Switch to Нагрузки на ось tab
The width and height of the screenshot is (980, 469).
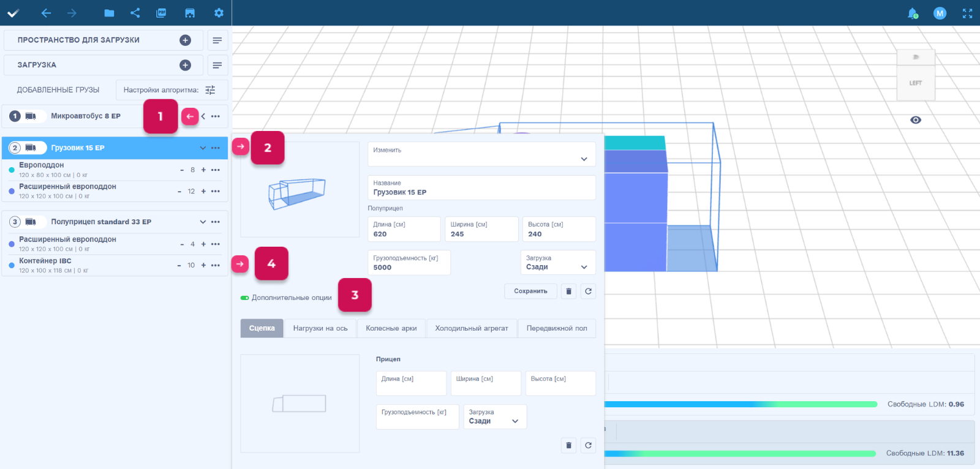(x=320, y=329)
